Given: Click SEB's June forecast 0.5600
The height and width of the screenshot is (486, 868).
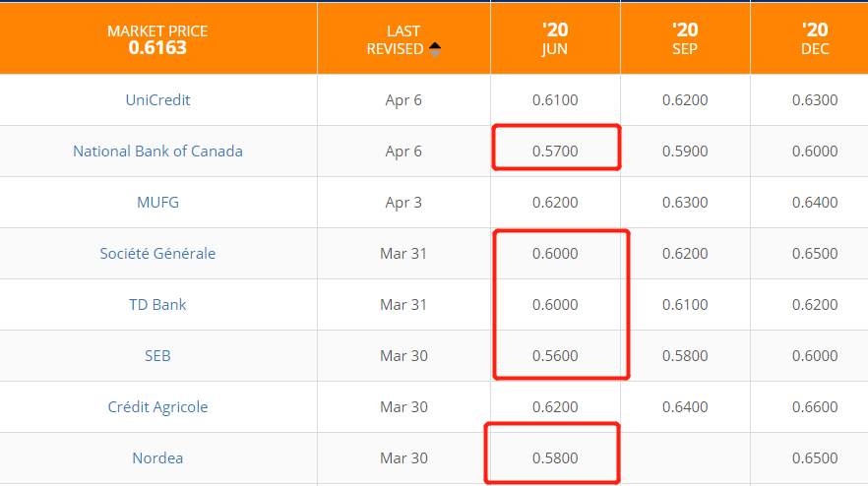Looking at the screenshot, I should coord(555,355).
